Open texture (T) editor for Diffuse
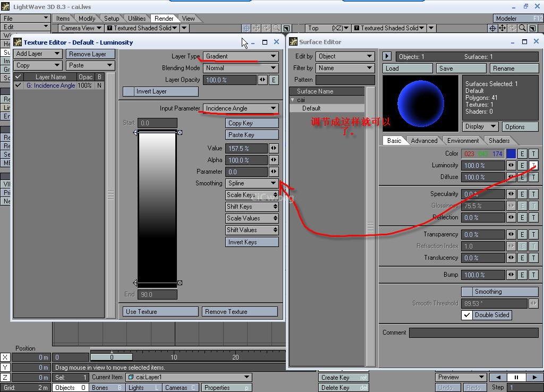Viewport: 544px width, 392px height. point(533,177)
